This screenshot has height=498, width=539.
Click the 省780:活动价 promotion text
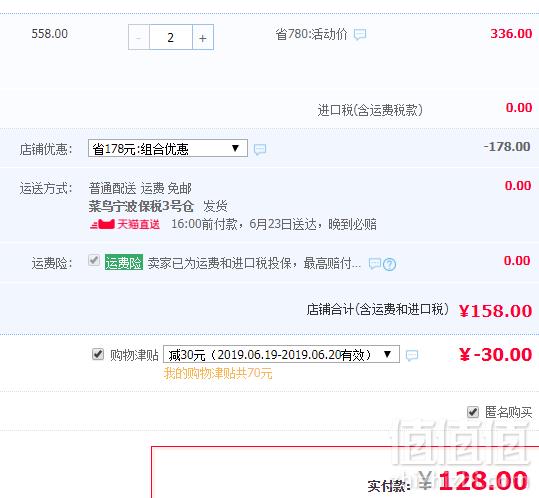point(311,34)
